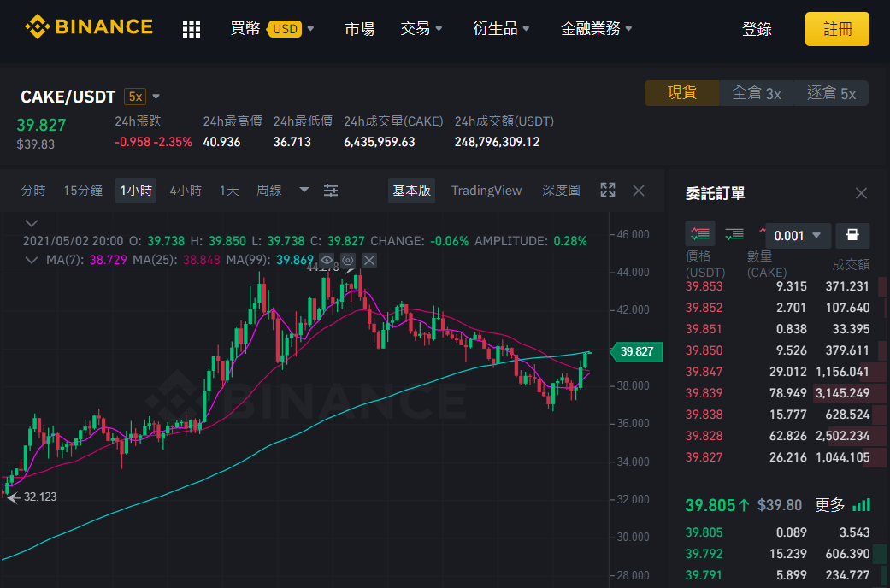Click MA(99) value 39.869
This screenshot has width=890, height=588.
[x=295, y=260]
